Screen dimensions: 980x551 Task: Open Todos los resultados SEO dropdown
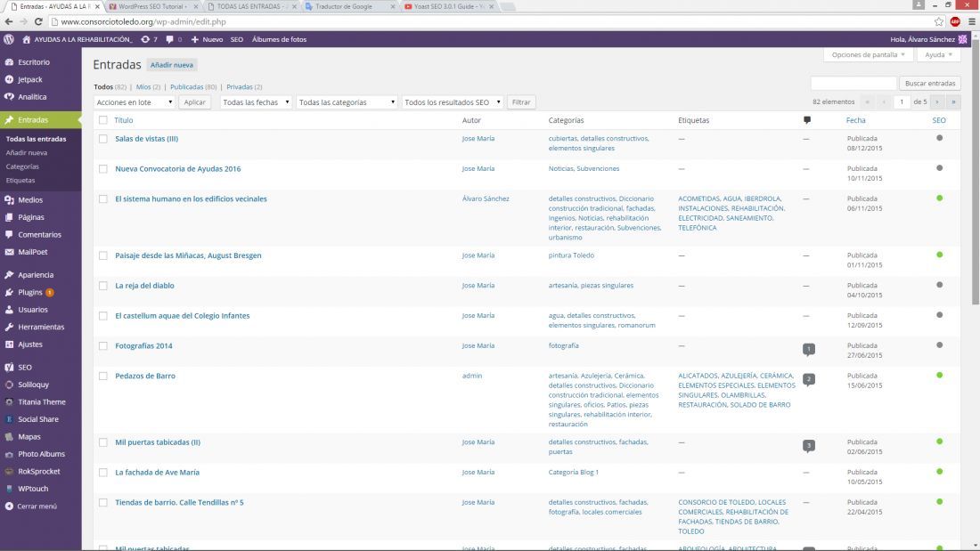click(x=453, y=102)
